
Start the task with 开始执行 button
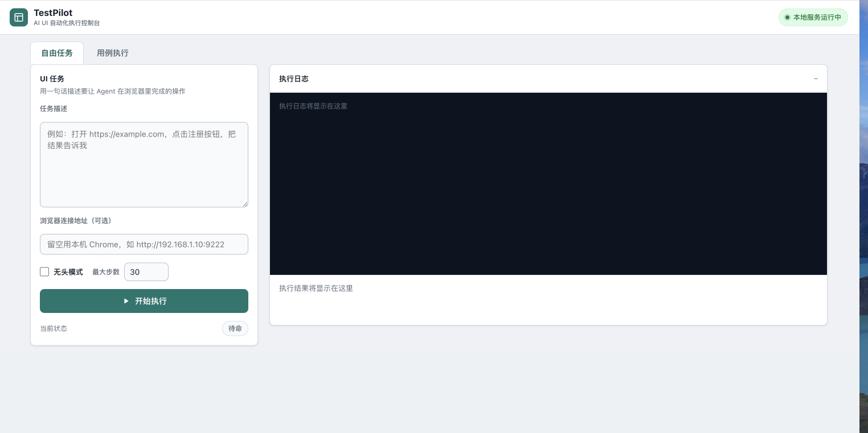(144, 301)
